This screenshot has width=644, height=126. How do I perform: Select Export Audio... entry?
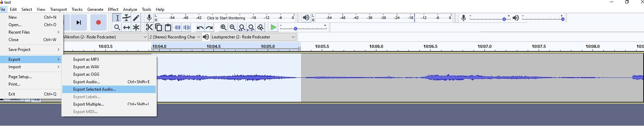109,82
